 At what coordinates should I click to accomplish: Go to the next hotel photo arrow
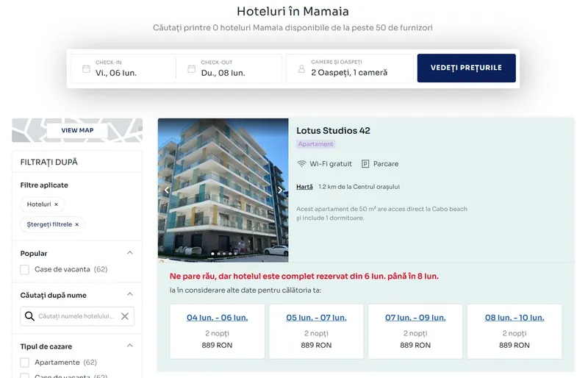pos(279,190)
